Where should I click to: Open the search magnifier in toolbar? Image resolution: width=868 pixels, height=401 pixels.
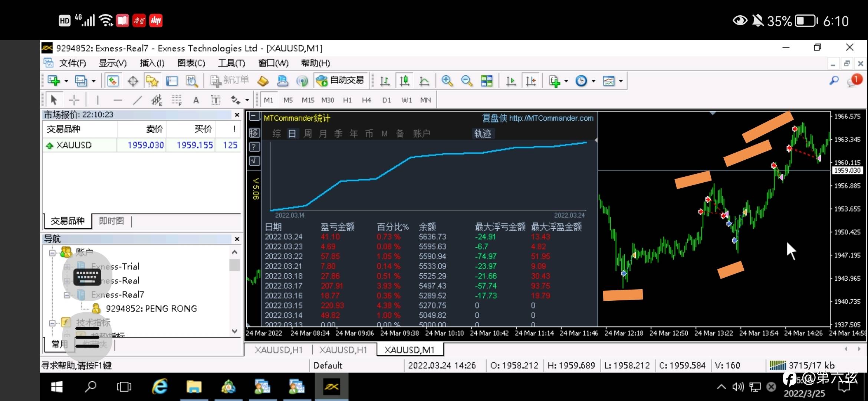point(834,81)
